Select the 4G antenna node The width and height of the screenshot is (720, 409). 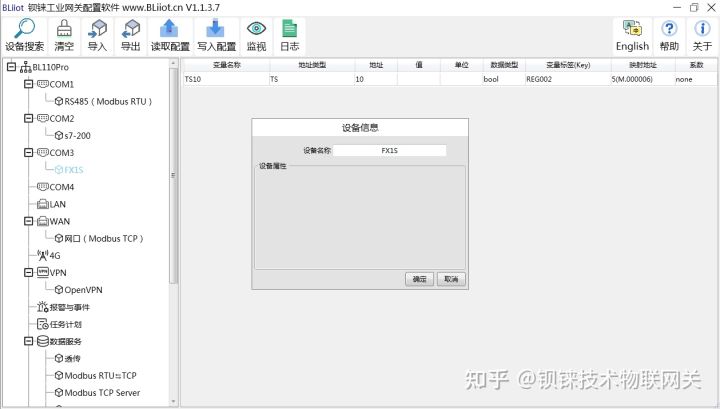pyautogui.click(x=49, y=255)
